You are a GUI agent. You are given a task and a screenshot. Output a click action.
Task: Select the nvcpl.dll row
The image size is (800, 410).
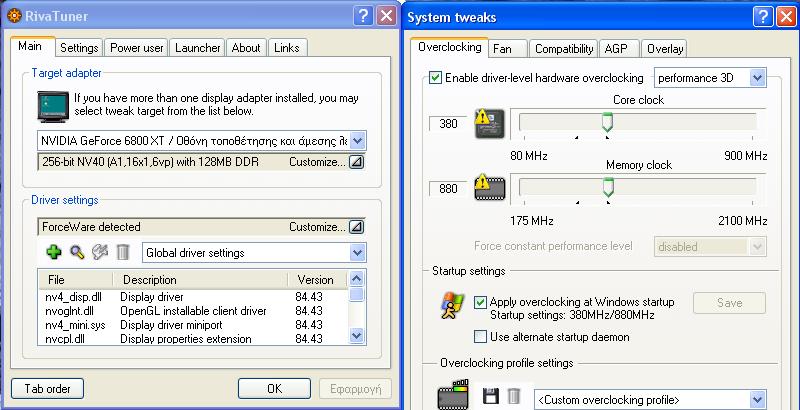194,339
